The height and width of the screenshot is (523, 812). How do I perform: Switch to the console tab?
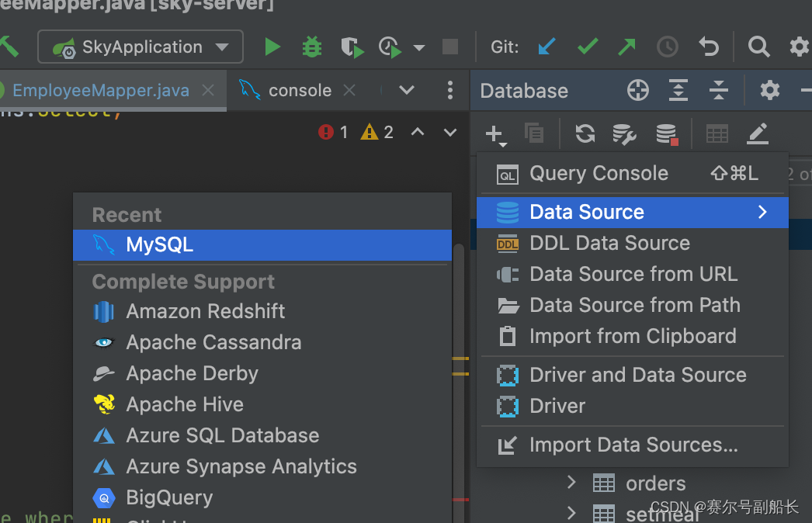(x=299, y=90)
